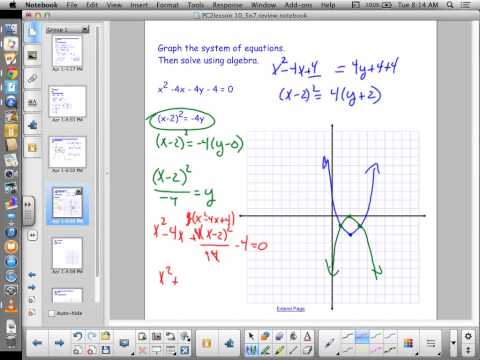Open the Add-ons menu
The image size is (480, 360).
point(298,5)
